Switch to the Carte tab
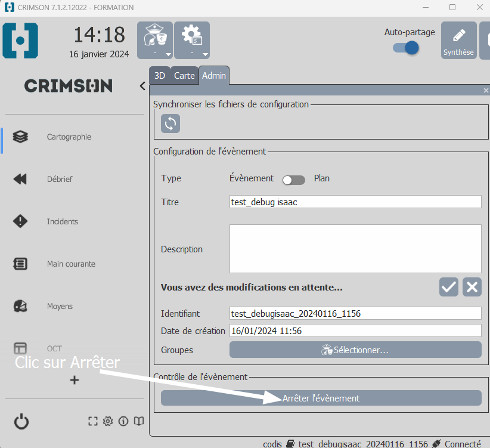Image resolution: width=490 pixels, height=448 pixels. 184,76
